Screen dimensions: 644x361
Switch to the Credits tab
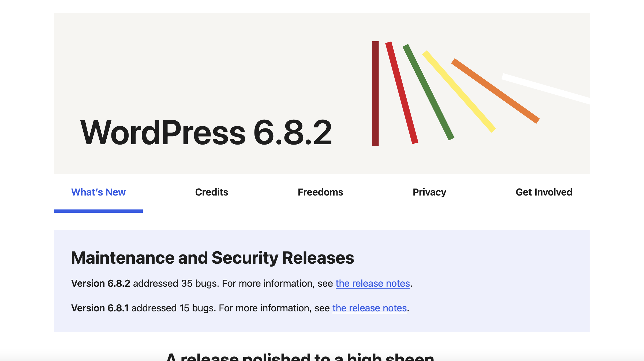click(x=212, y=192)
